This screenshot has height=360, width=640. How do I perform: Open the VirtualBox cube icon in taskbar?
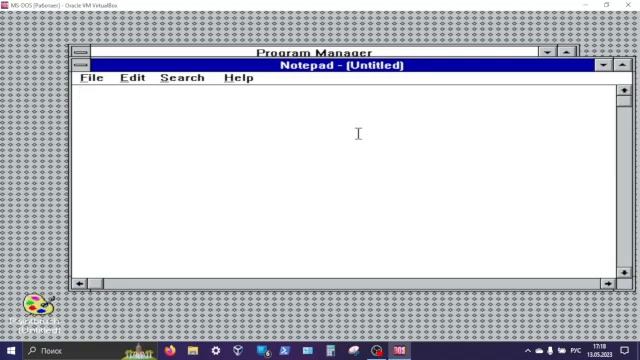pyautogui.click(x=238, y=351)
